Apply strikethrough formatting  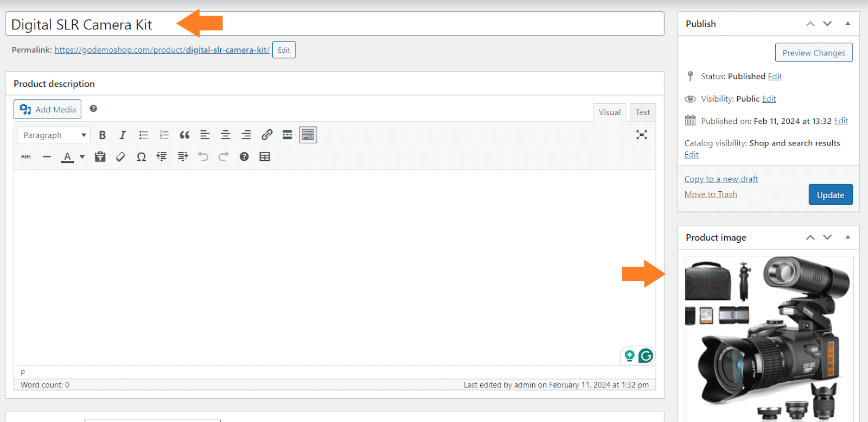(26, 156)
